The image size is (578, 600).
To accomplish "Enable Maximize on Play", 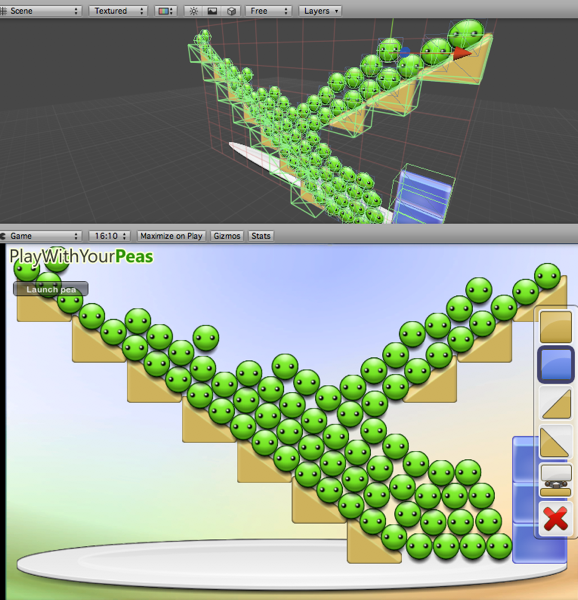I will 171,236.
